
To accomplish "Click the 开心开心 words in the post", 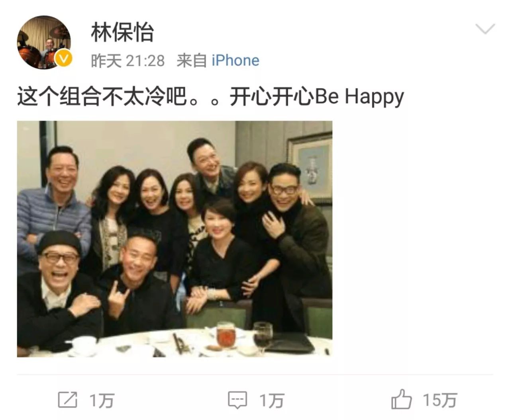I will tap(272, 97).
